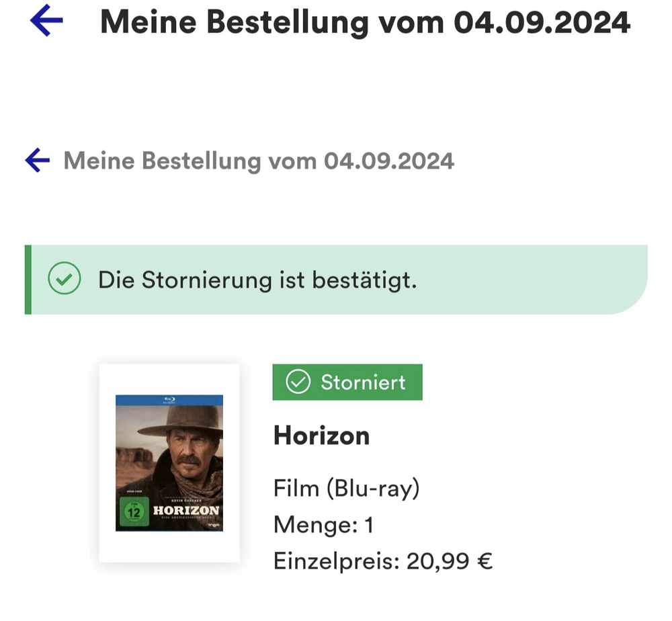This screenshot has width=672, height=621.
Task: Click the 'Menge: 1' quantity line
Action: tap(323, 524)
